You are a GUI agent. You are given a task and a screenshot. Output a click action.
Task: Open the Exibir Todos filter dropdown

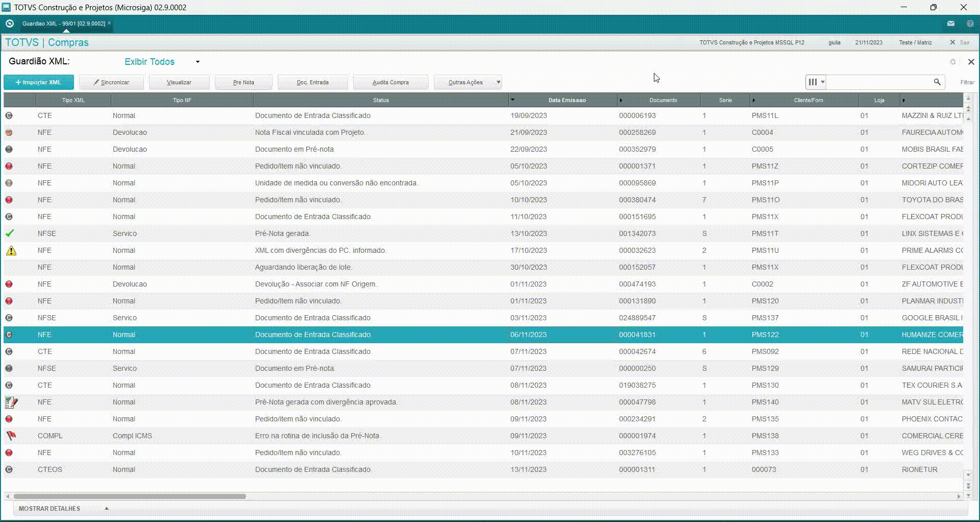click(x=162, y=62)
